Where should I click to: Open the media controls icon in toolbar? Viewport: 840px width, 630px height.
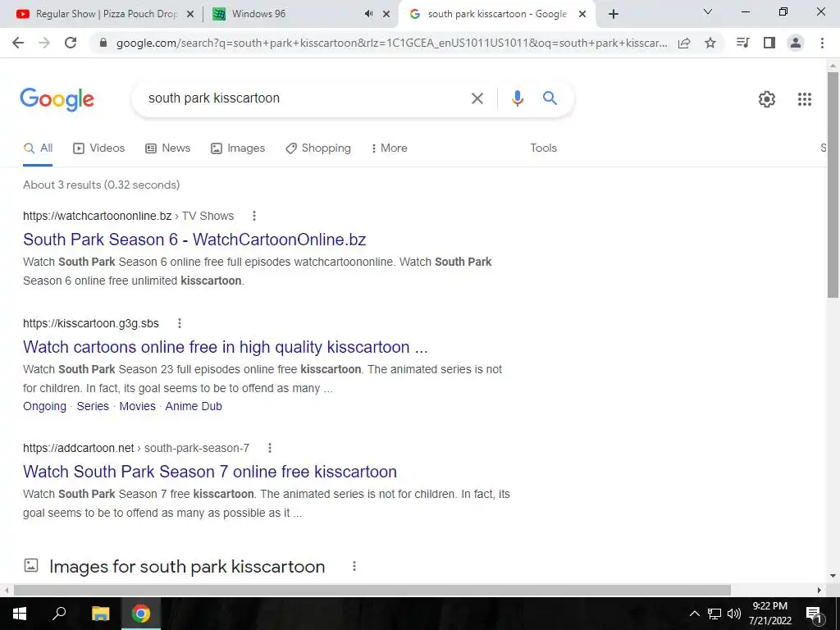(x=742, y=43)
